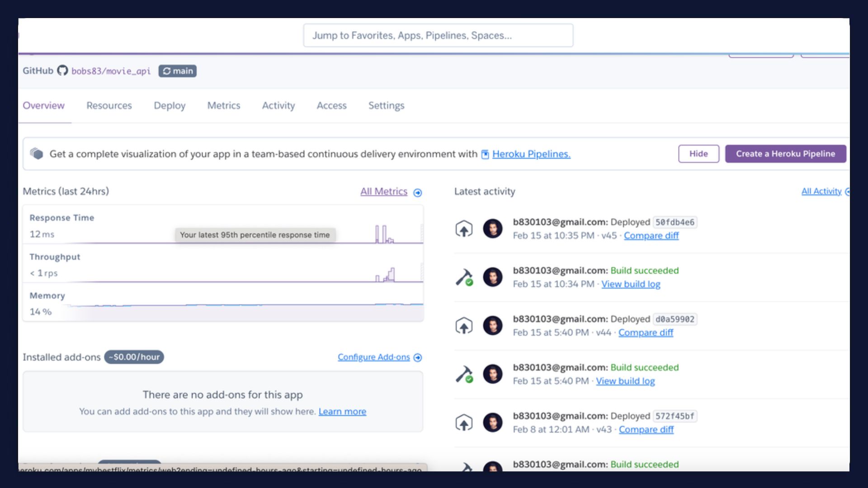The image size is (868, 488).
Task: Click the Configure Add-ons circular icon
Action: [x=418, y=357]
